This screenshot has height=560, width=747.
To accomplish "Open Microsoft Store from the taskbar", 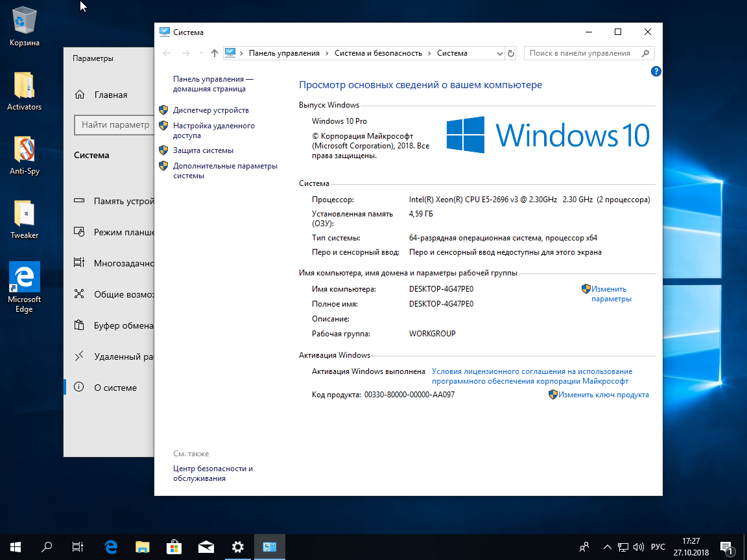I will [174, 547].
